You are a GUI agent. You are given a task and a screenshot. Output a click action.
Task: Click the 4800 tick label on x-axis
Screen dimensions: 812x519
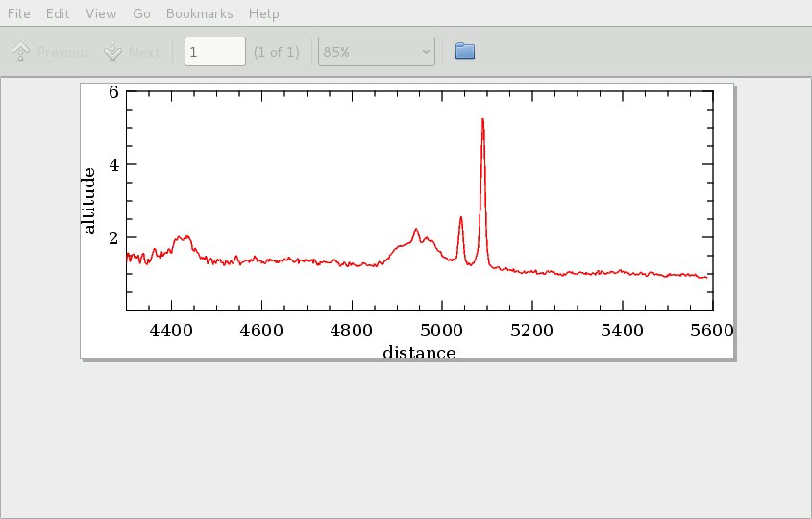coord(352,331)
